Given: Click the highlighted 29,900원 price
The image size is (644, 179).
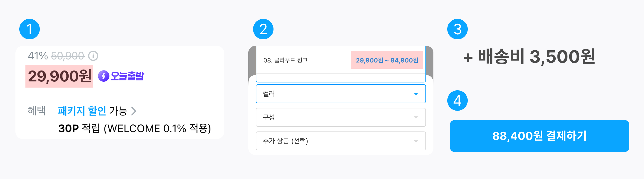Looking at the screenshot, I should (x=60, y=76).
